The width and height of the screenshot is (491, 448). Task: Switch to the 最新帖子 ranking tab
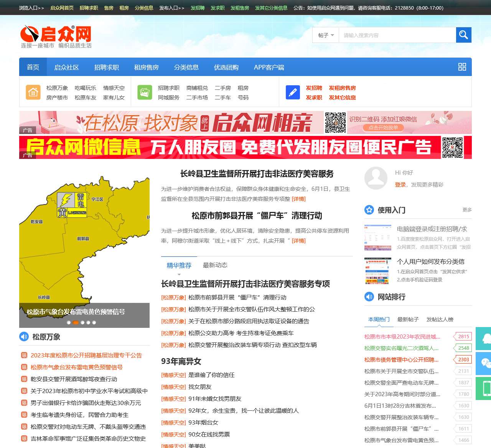coord(408,319)
